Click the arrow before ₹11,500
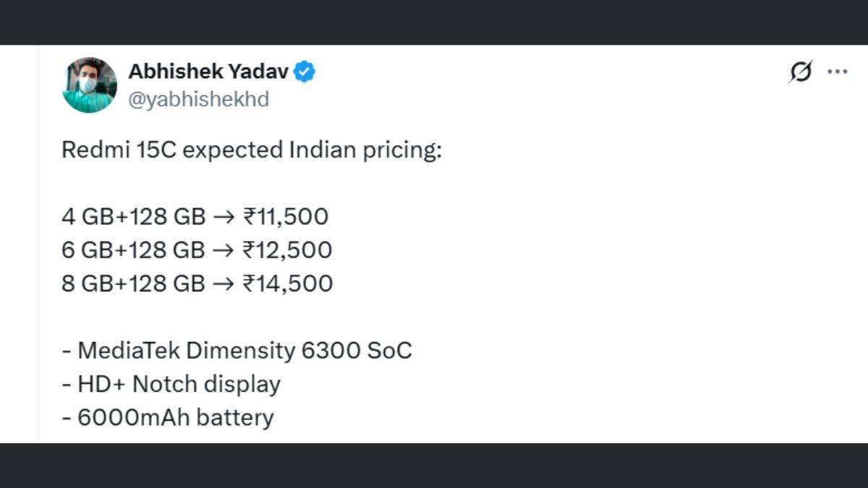The image size is (868, 488). click(224, 216)
